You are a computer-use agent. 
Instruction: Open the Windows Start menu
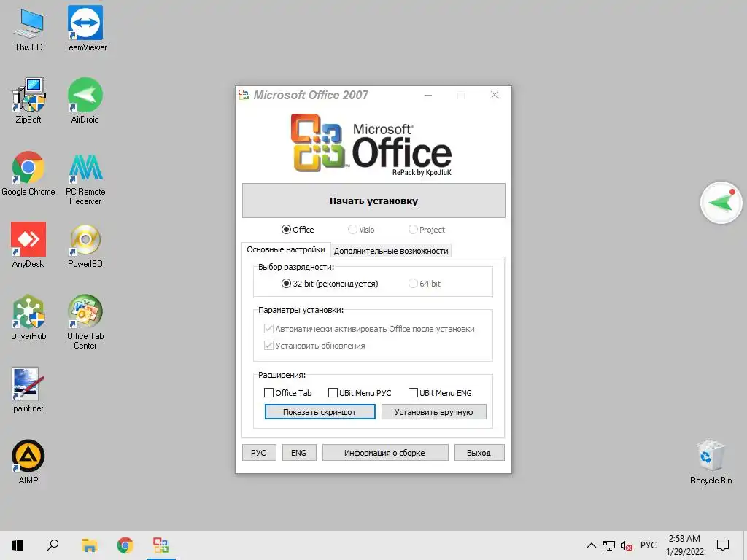coord(18,545)
